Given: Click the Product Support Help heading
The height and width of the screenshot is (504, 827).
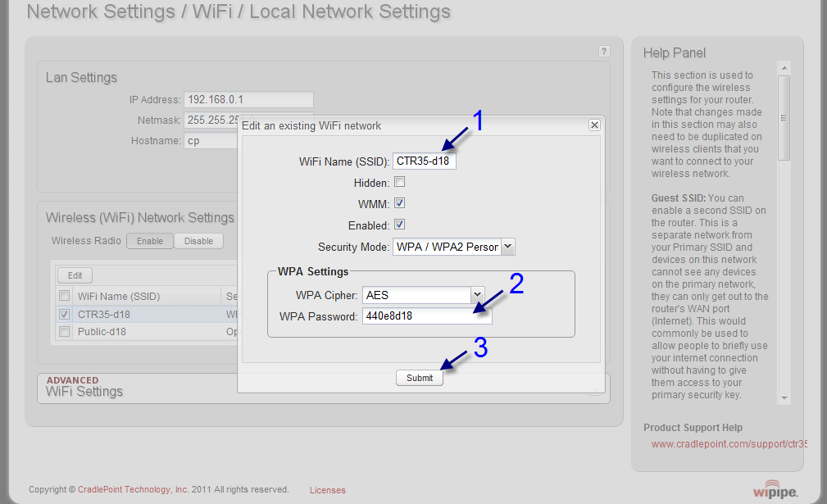Looking at the screenshot, I should pos(693,428).
